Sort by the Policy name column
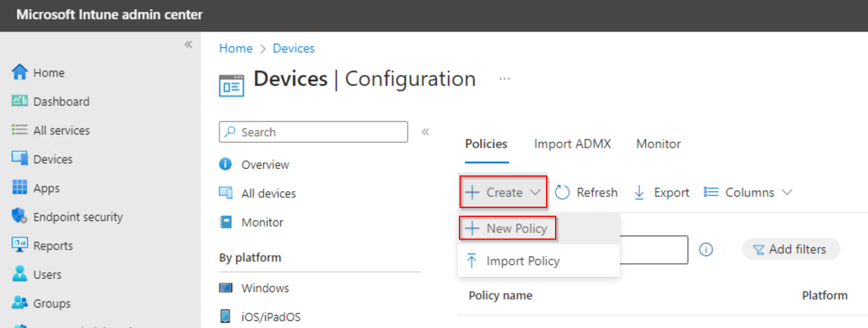This screenshot has height=328, width=868. (x=500, y=296)
